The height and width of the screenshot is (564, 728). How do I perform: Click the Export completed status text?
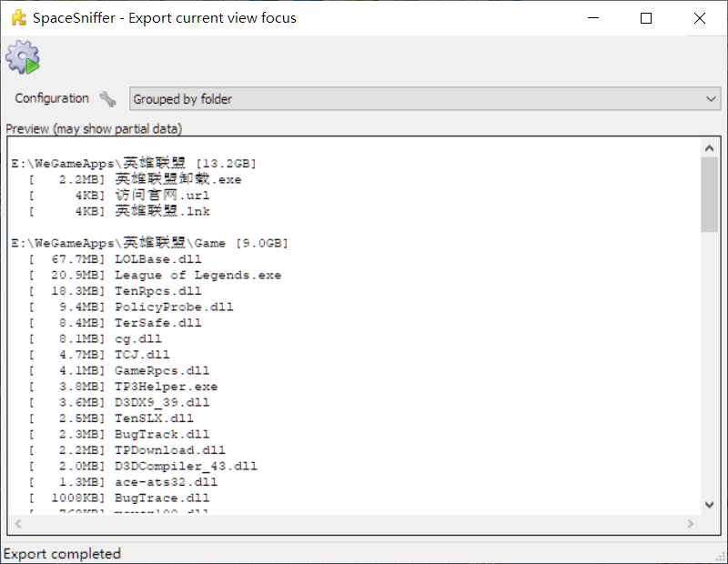tap(62, 554)
